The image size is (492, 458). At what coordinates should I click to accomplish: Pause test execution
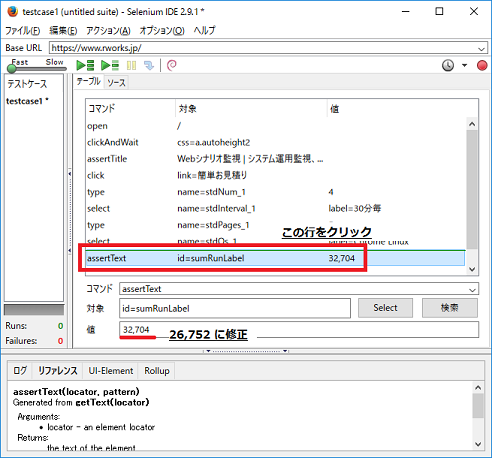pos(131,65)
